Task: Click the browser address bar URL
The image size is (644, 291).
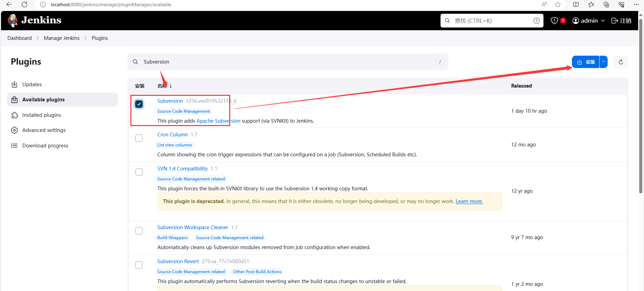Action: [x=111, y=4]
